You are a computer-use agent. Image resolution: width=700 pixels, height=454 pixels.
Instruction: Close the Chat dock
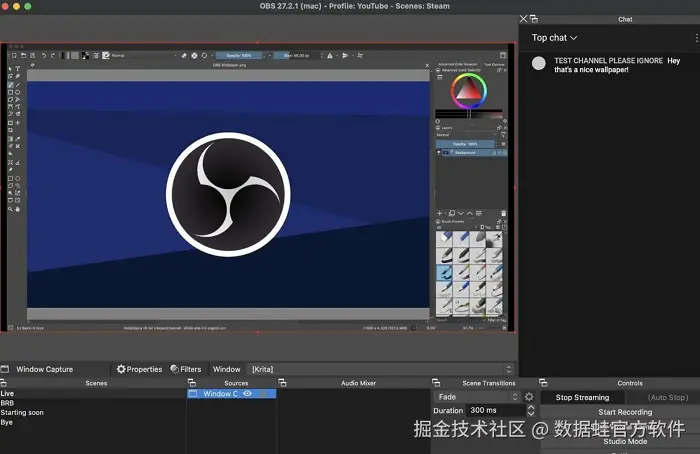[x=523, y=19]
